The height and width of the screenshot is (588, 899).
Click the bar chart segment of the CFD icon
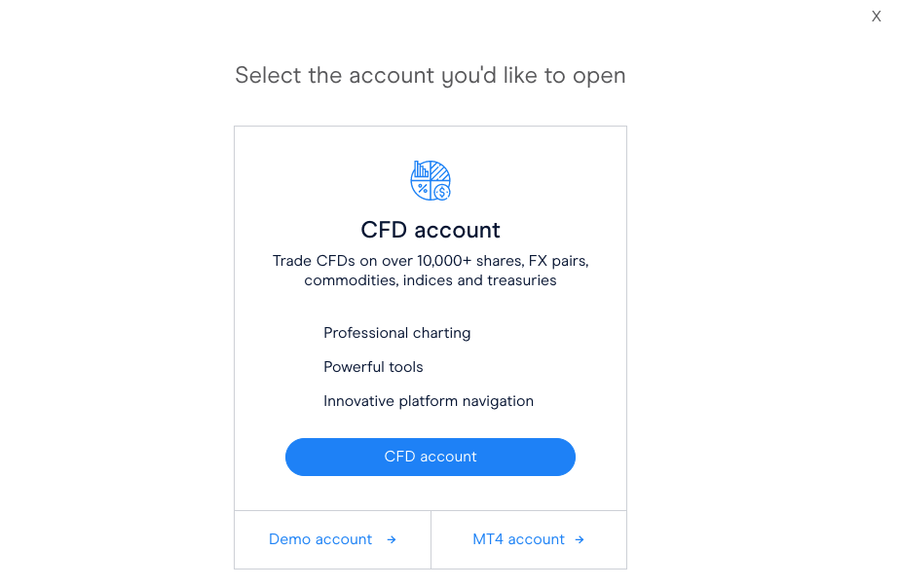422,169
